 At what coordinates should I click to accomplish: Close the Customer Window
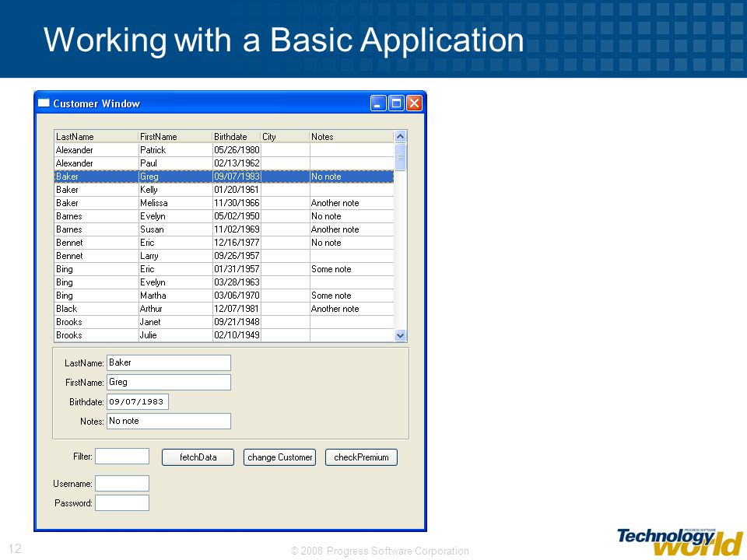click(x=414, y=103)
